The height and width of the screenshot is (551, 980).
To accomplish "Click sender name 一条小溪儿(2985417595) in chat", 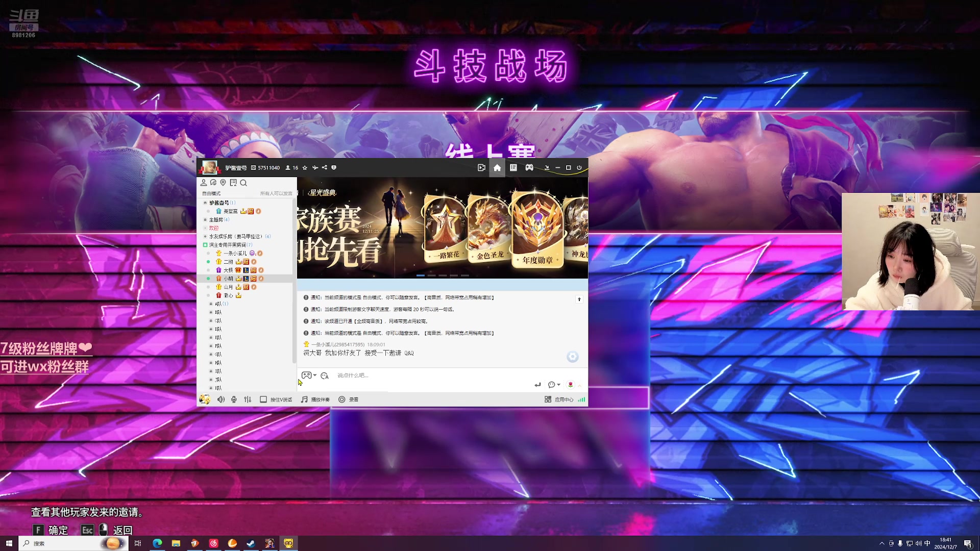I will 338,345.
